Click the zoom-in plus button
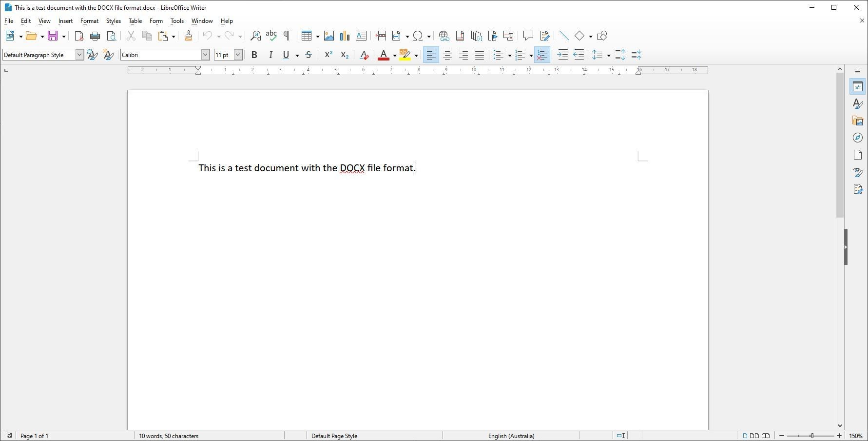Image resolution: width=868 pixels, height=441 pixels. (839, 436)
